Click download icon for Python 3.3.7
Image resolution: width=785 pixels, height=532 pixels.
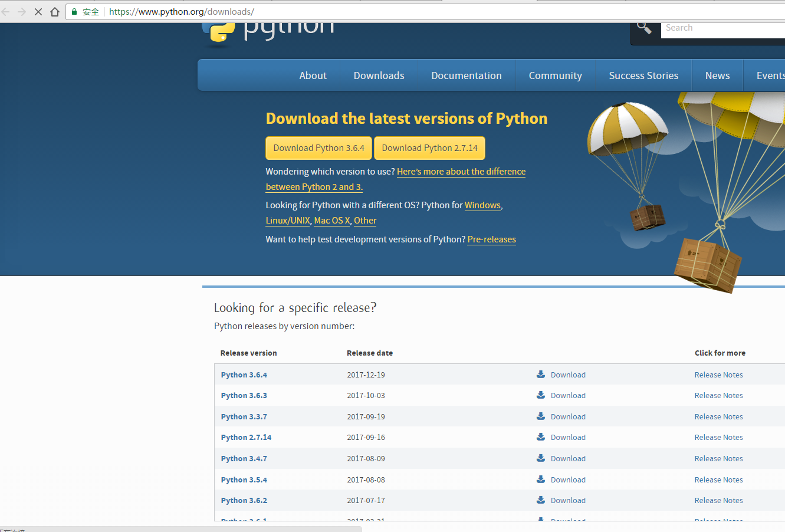tap(541, 416)
